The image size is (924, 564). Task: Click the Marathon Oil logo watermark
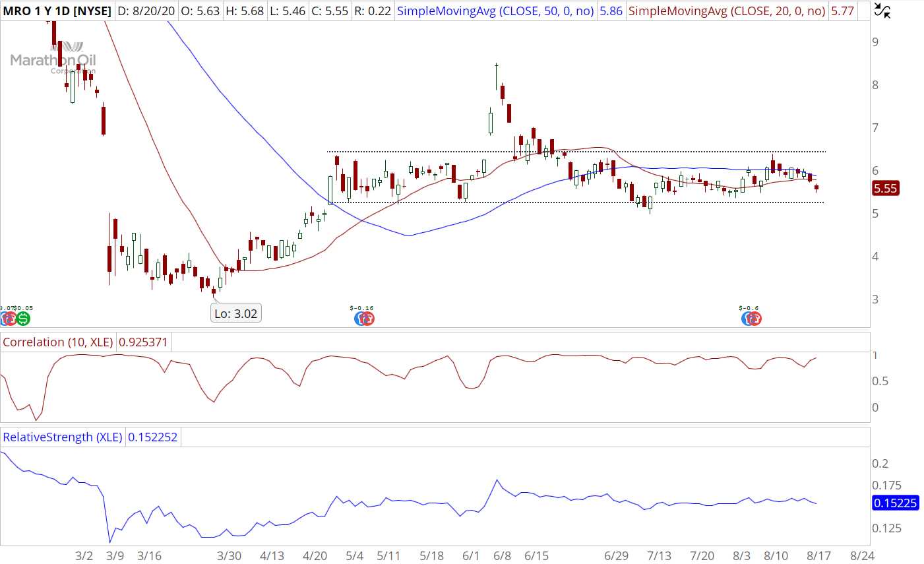[53, 59]
